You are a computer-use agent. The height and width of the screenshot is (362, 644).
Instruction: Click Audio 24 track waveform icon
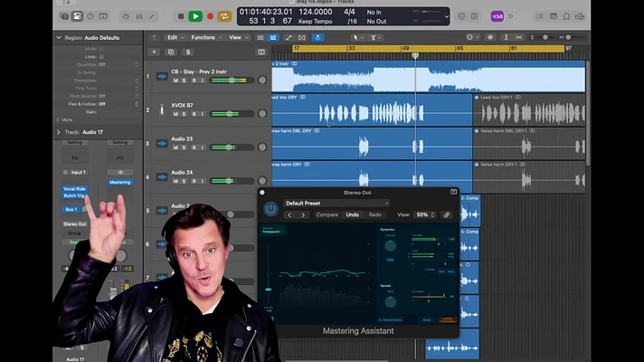click(162, 177)
